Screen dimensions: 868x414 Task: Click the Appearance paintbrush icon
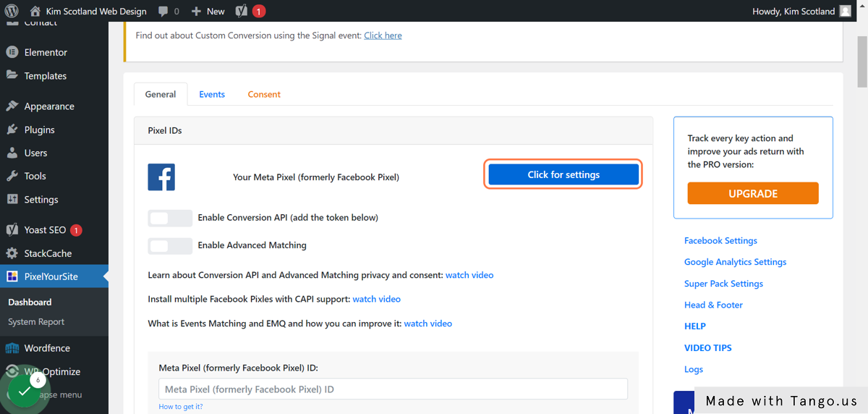coord(12,106)
